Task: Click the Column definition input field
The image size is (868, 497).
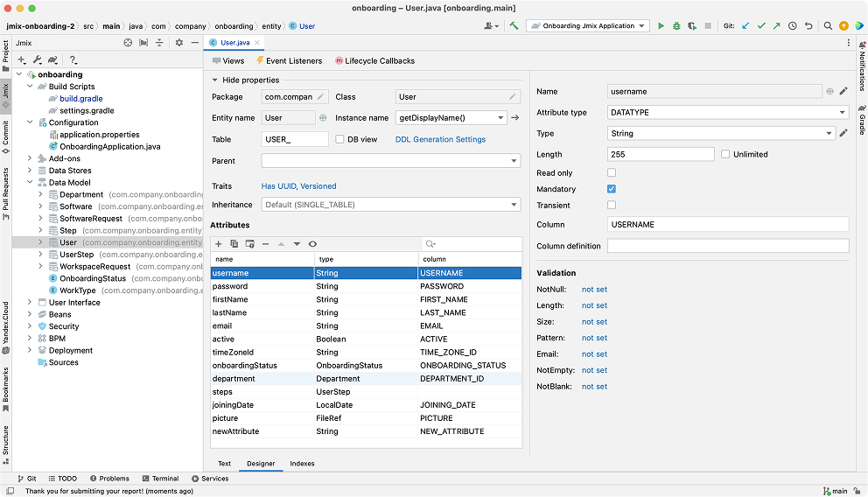Action: 728,246
